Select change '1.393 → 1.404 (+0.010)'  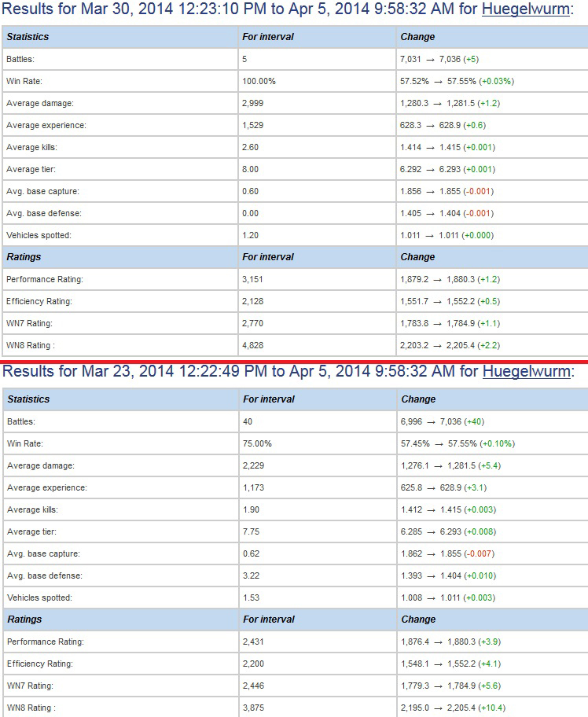point(448,575)
